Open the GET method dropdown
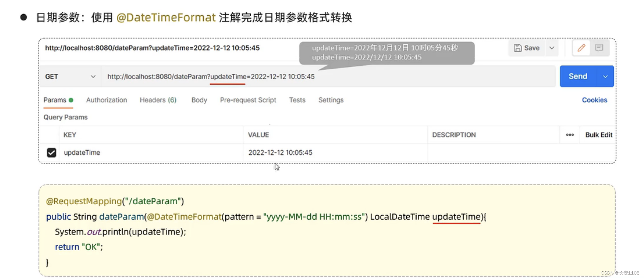644x278 pixels. click(x=70, y=77)
